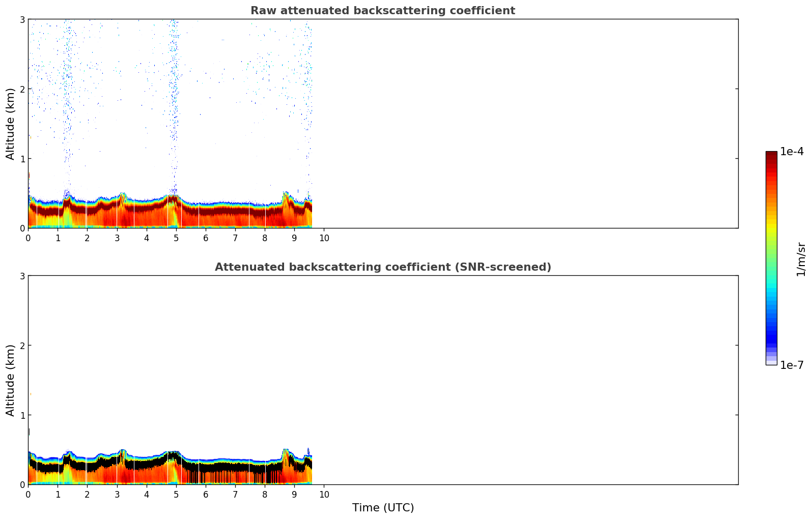Image resolution: width=812 pixels, height=519 pixels.
Task: Click the colorbar's 1e-7 lower limit label
Action: [x=792, y=365]
